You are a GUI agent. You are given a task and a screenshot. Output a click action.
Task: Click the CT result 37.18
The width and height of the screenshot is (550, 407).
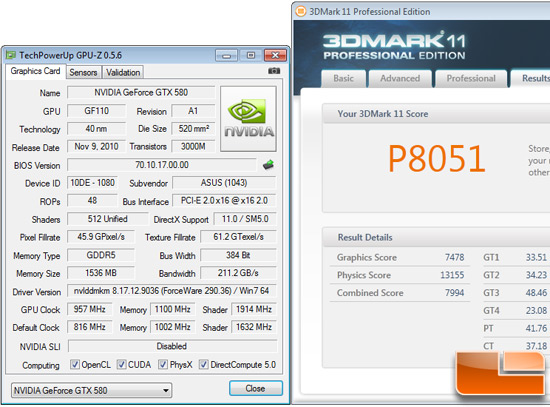[536, 346]
